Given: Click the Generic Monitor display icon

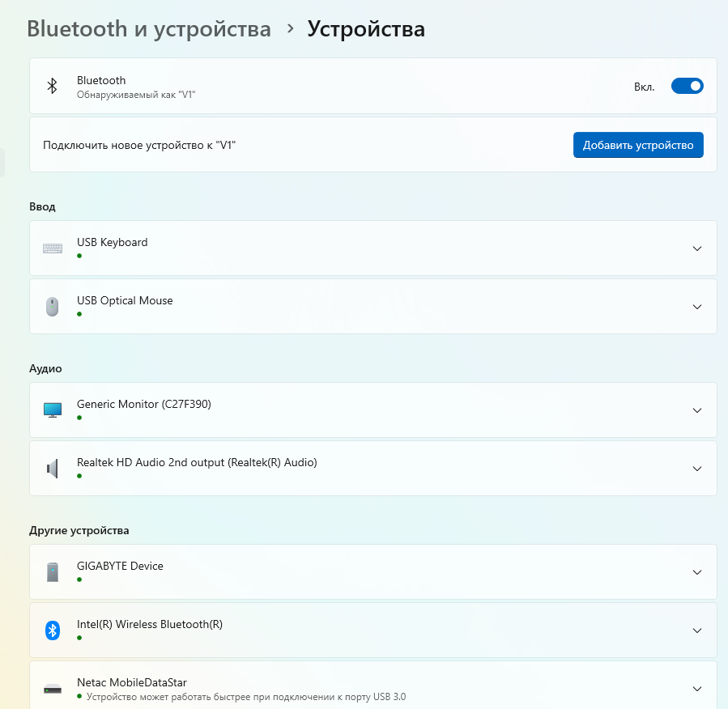Looking at the screenshot, I should pos(53,410).
